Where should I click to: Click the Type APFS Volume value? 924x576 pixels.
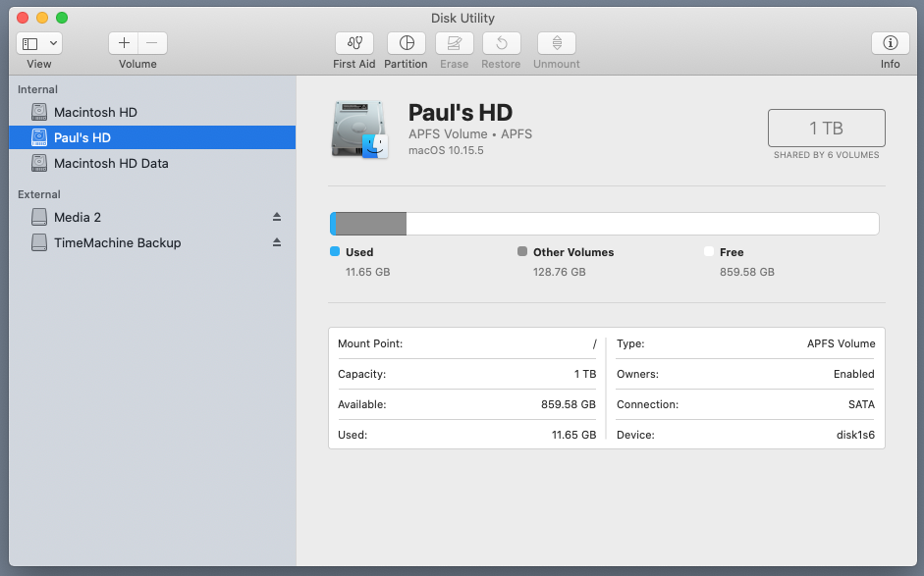click(841, 343)
